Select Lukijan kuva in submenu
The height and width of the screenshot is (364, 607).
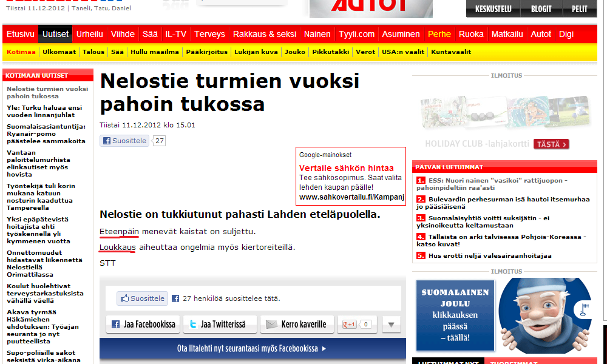[x=256, y=52]
